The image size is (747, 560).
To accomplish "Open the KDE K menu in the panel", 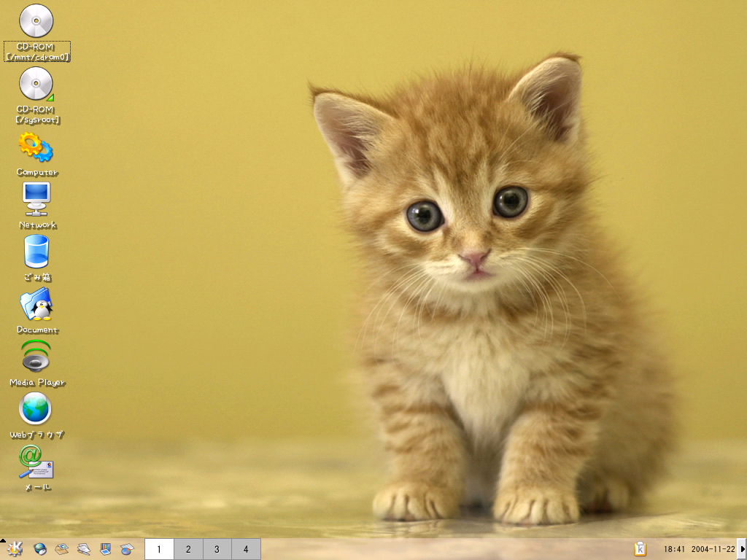I will [15, 549].
